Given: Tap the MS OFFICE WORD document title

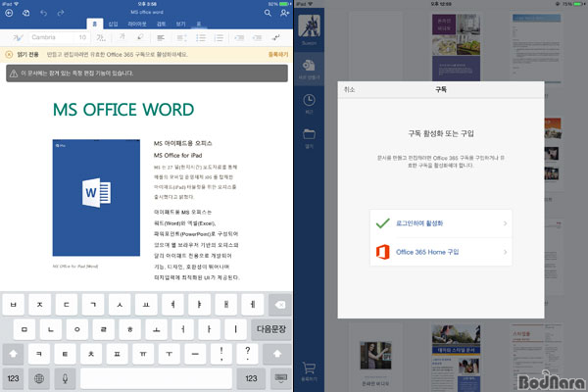Looking at the screenshot, I should tap(123, 110).
